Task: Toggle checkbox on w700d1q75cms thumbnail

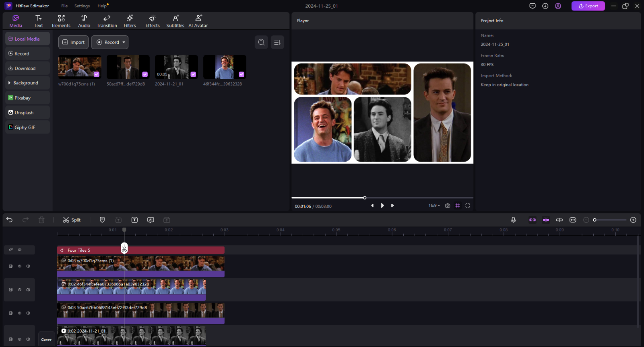Action: click(x=97, y=74)
